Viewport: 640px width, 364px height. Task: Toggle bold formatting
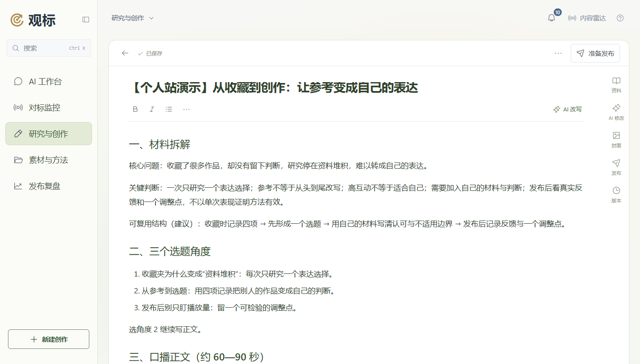coord(136,109)
